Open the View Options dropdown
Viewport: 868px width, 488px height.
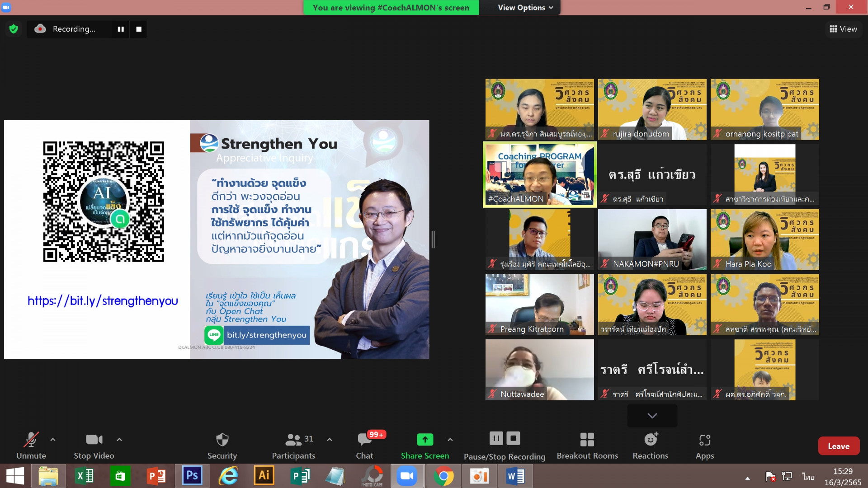525,8
